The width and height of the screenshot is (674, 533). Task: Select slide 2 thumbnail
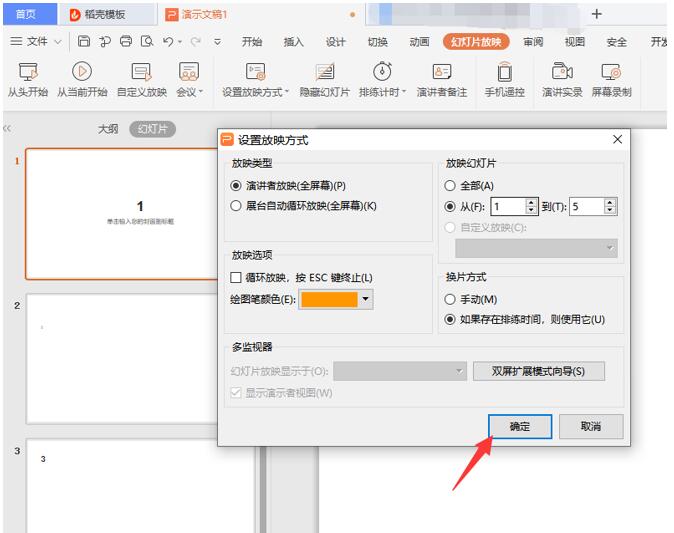point(122,359)
